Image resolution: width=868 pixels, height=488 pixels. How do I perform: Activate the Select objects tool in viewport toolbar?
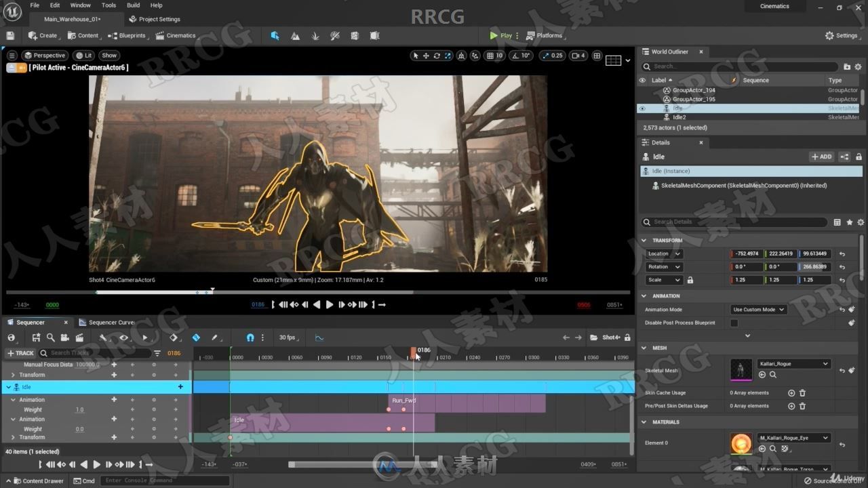pos(416,56)
